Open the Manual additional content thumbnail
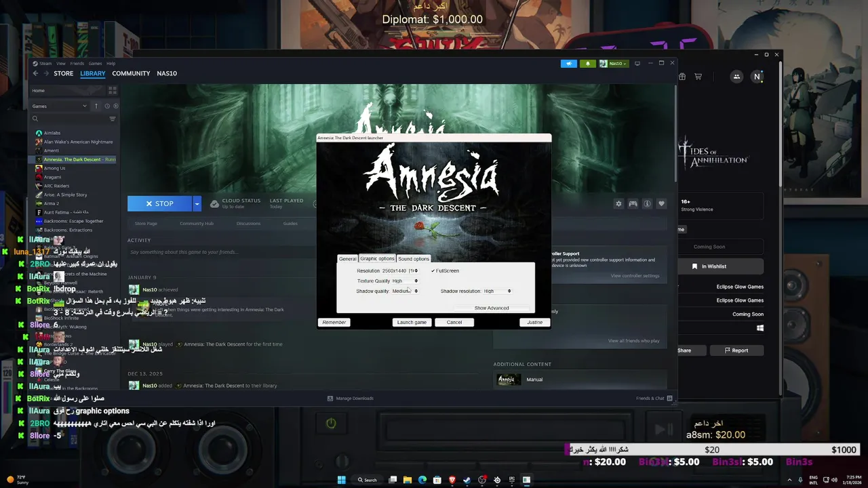Image resolution: width=868 pixels, height=488 pixels. (x=509, y=380)
